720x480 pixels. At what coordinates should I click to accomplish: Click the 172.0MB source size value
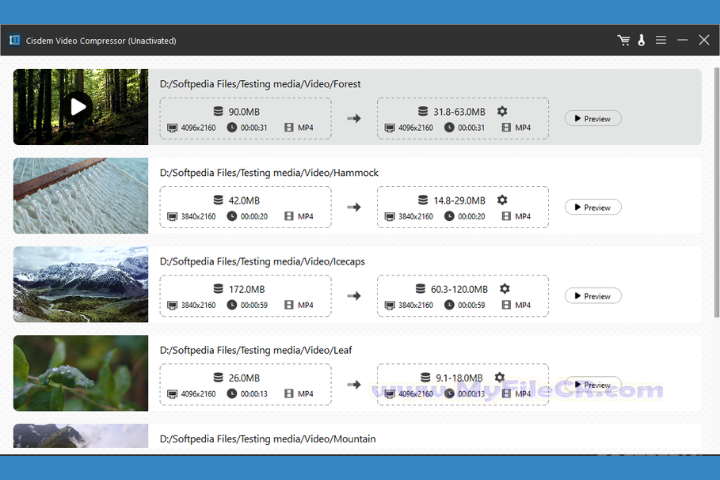coord(247,289)
